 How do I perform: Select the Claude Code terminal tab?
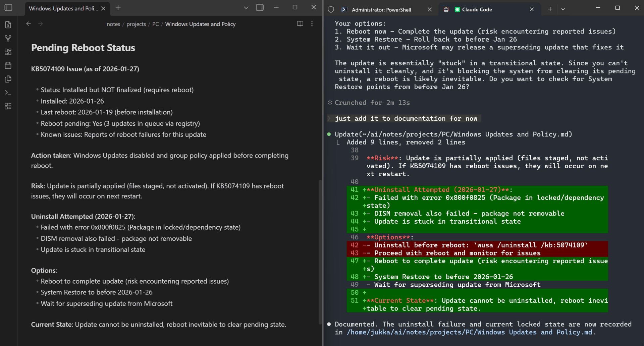pos(477,10)
